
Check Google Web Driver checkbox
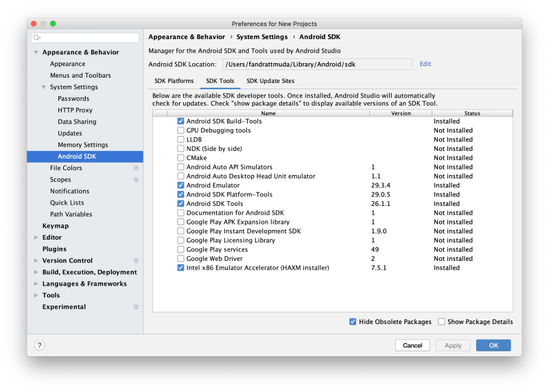[x=180, y=259]
